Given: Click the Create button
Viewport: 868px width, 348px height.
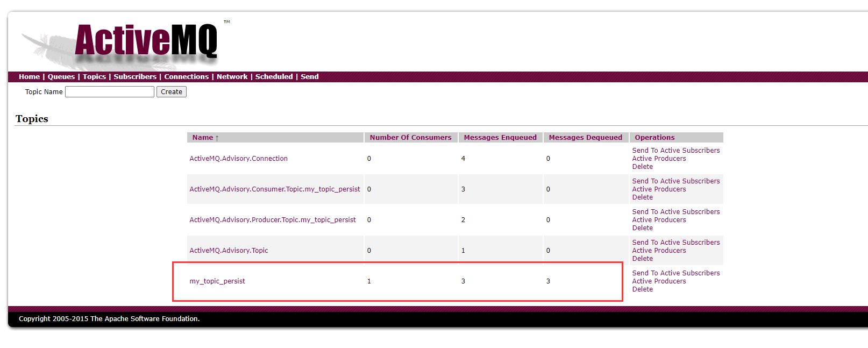Looking at the screenshot, I should pos(172,92).
